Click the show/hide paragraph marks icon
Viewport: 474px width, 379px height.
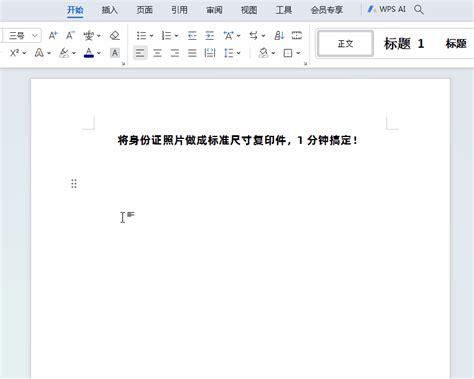tap(296, 35)
